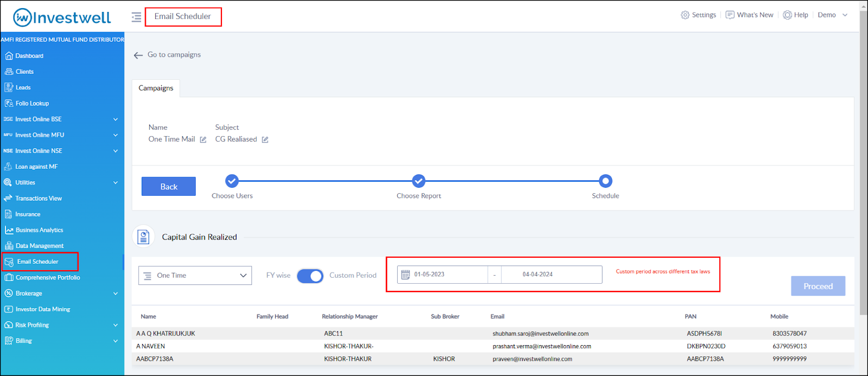The height and width of the screenshot is (376, 868).
Task: Click the Dashboard home icon
Action: click(x=9, y=56)
